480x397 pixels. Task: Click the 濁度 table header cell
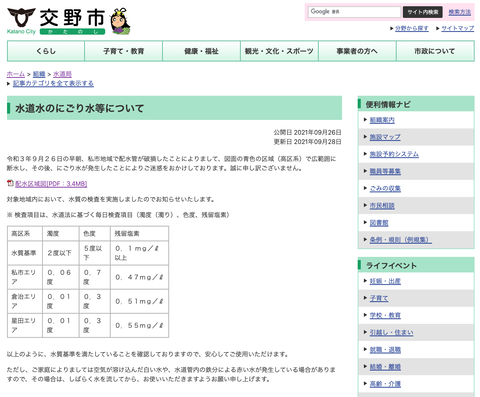(61, 233)
